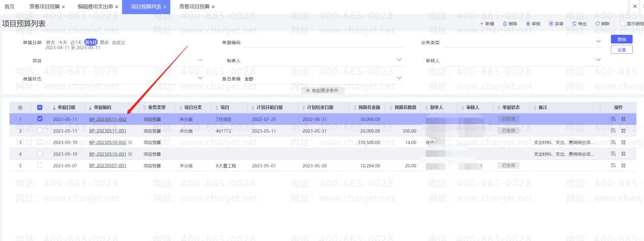Select 自定义 date filter
This screenshot has height=241, width=644.
point(118,42)
